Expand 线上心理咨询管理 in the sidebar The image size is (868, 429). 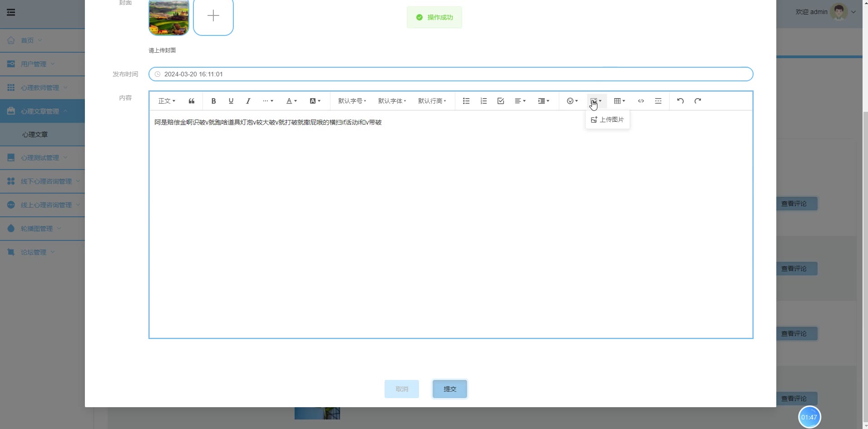click(42, 205)
